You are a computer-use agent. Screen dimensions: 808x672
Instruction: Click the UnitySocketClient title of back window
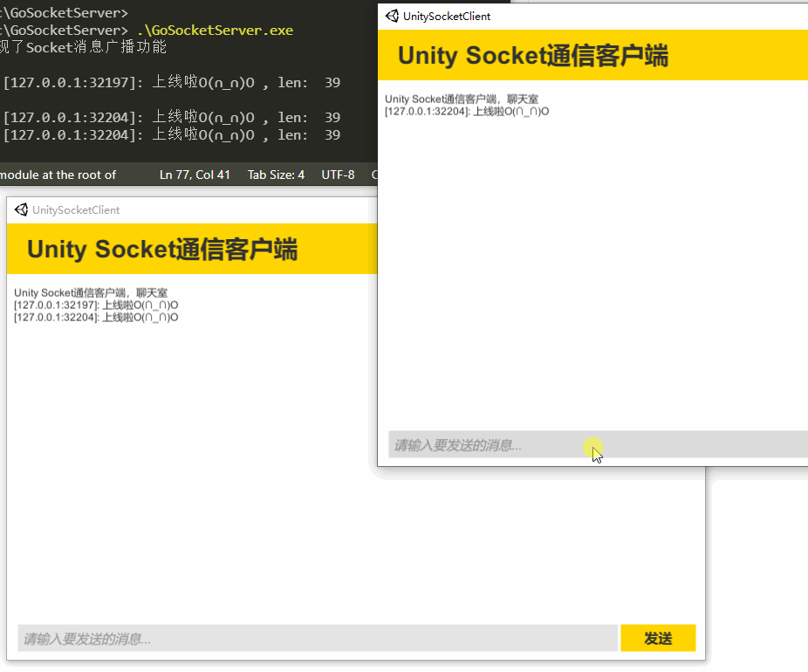coord(76,209)
